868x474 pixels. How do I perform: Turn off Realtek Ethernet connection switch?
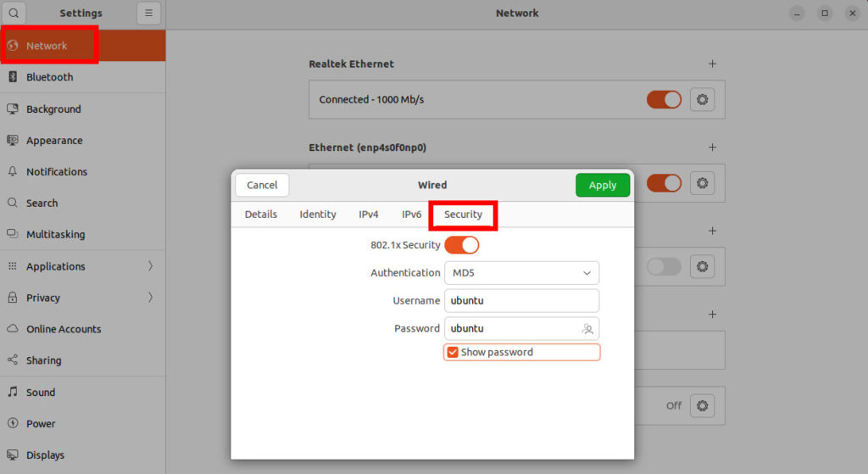click(x=664, y=100)
